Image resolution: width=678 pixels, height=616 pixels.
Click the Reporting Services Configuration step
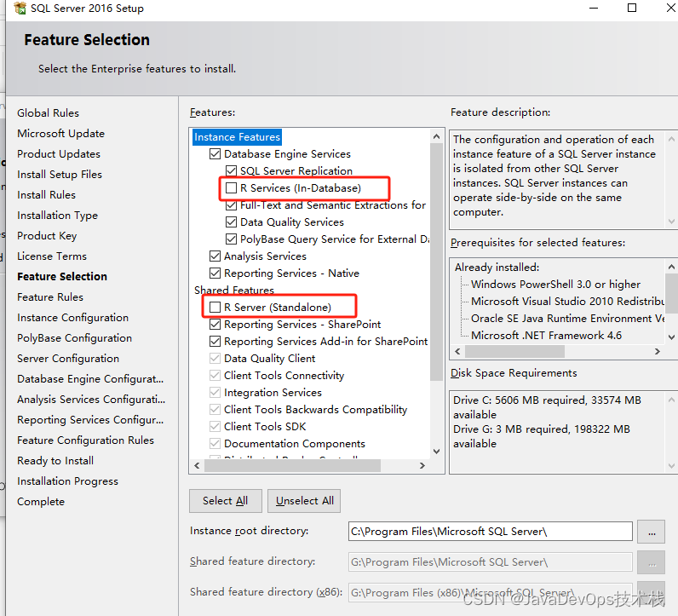pyautogui.click(x=90, y=419)
